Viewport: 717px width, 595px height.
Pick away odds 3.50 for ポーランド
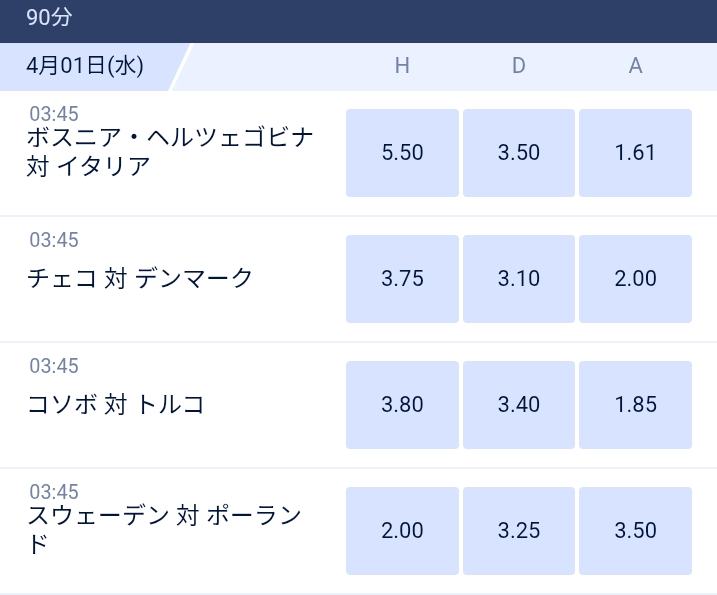pyautogui.click(x=635, y=531)
